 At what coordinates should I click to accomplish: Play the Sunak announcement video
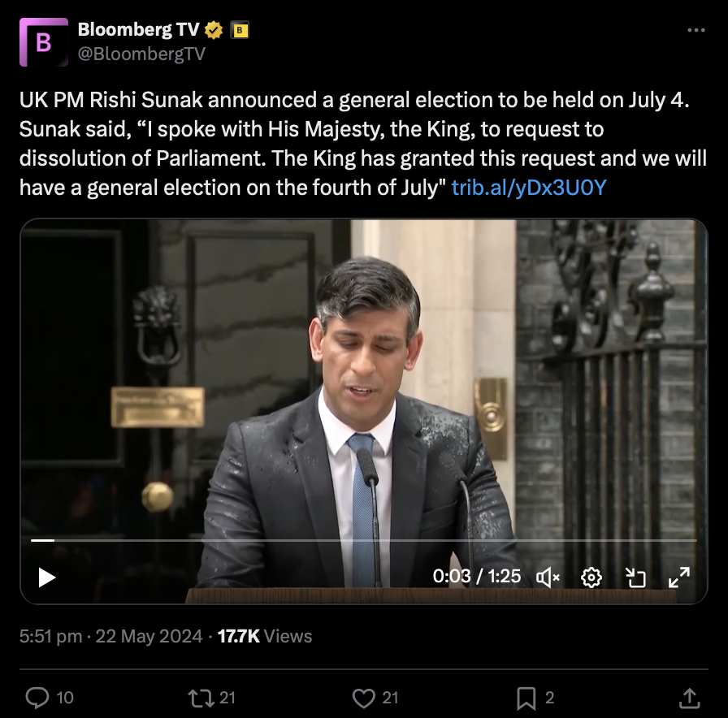(47, 577)
